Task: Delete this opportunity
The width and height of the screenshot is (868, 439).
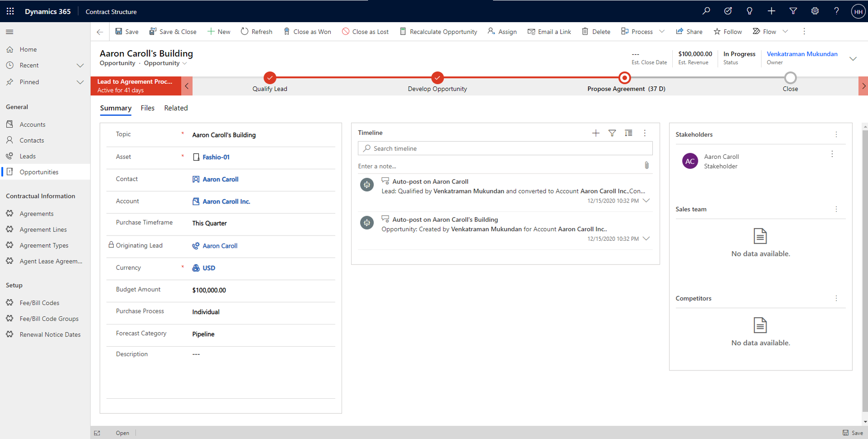Action: coord(596,32)
